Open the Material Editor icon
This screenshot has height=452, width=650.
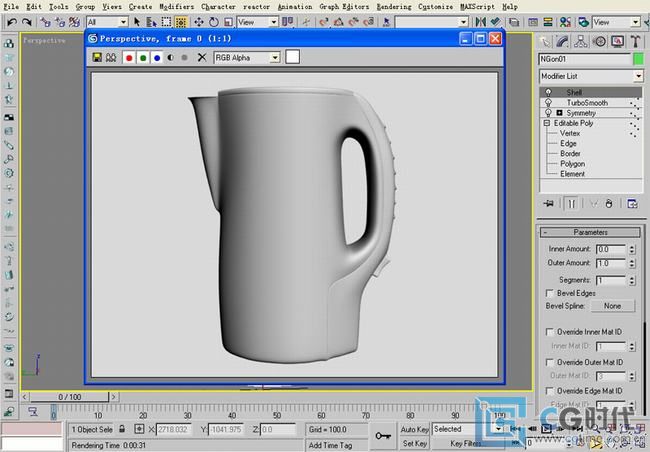(565, 22)
